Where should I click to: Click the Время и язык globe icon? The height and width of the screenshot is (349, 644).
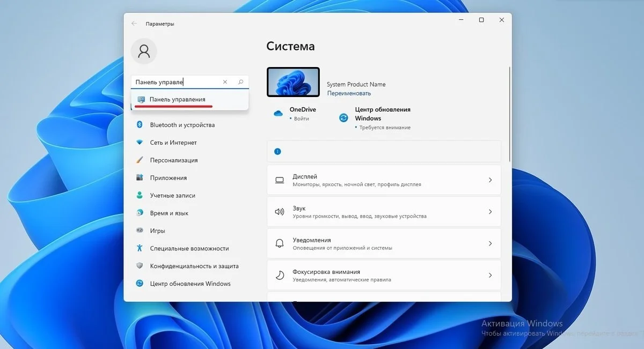point(140,213)
